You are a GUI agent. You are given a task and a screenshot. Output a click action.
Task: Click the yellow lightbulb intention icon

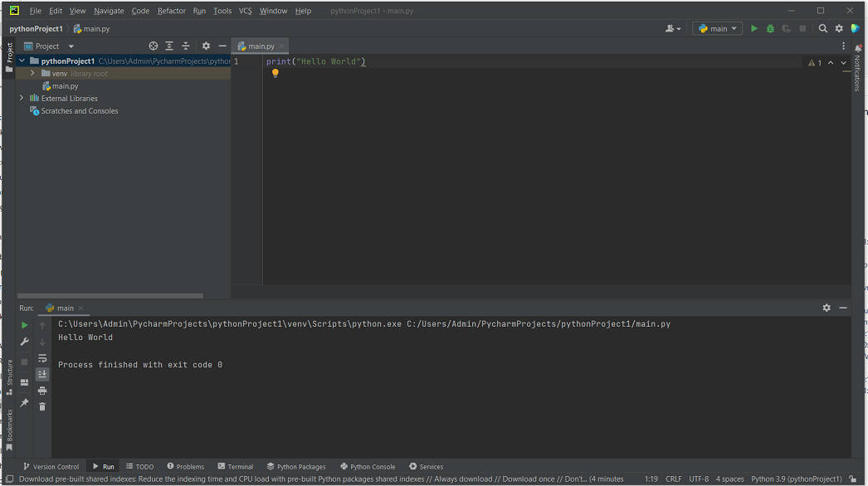[276, 73]
